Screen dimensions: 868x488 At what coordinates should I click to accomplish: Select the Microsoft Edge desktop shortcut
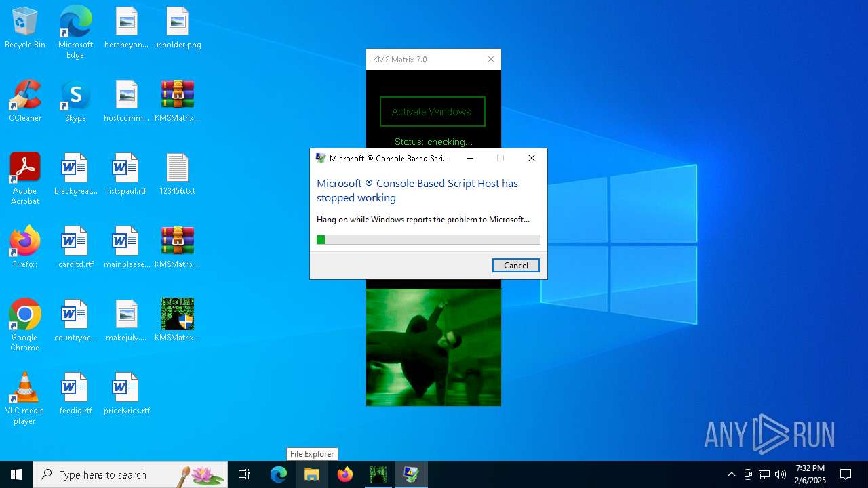[75, 33]
